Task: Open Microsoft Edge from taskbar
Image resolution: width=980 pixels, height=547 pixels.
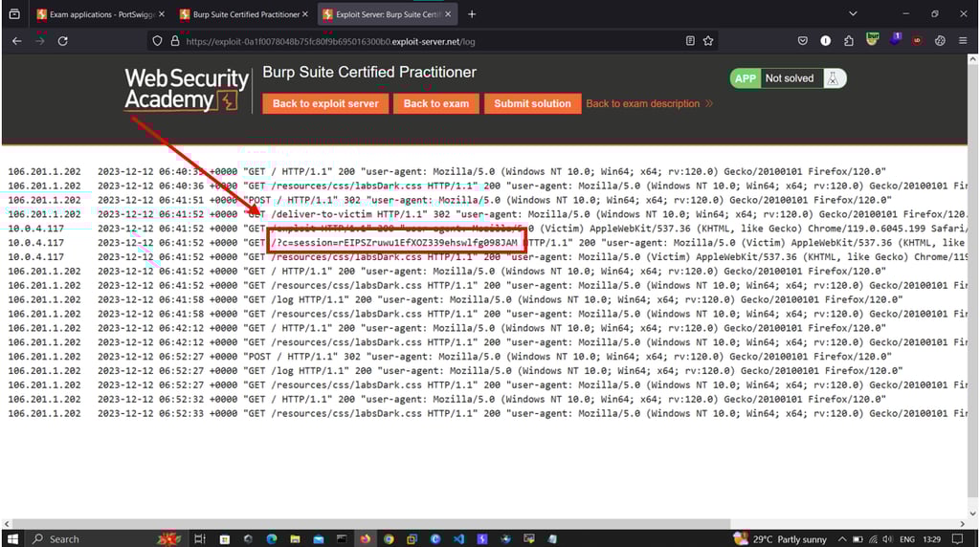Action: click(271, 538)
